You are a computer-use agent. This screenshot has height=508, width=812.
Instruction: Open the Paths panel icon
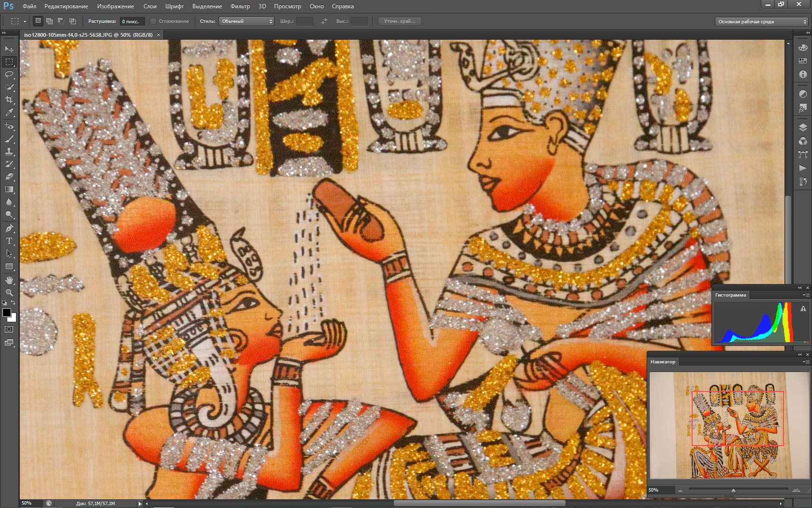coord(803,154)
